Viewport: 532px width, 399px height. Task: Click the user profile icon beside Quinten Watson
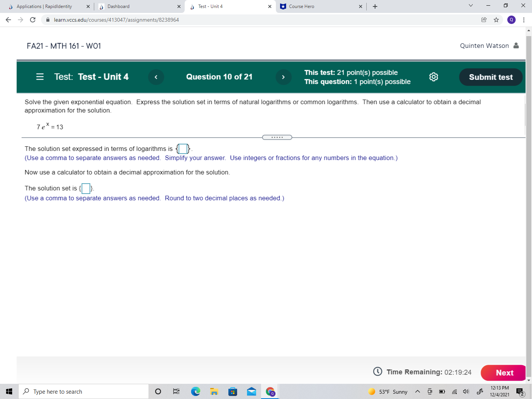pos(516,46)
